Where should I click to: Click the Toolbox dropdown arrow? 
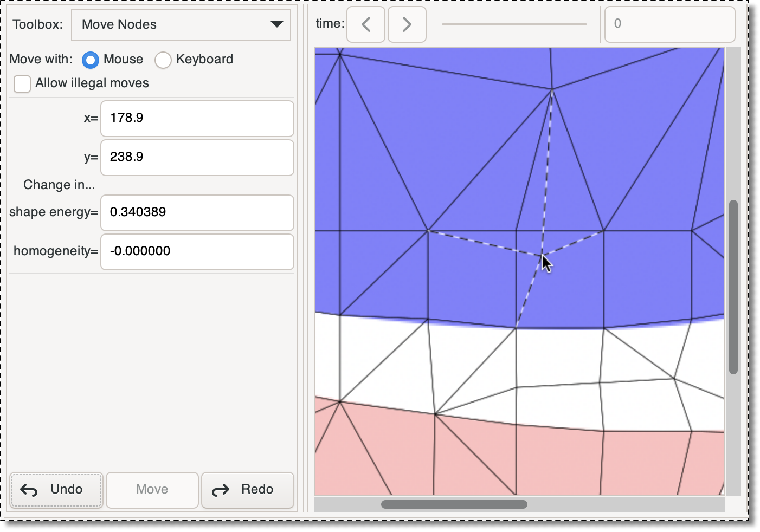276,24
